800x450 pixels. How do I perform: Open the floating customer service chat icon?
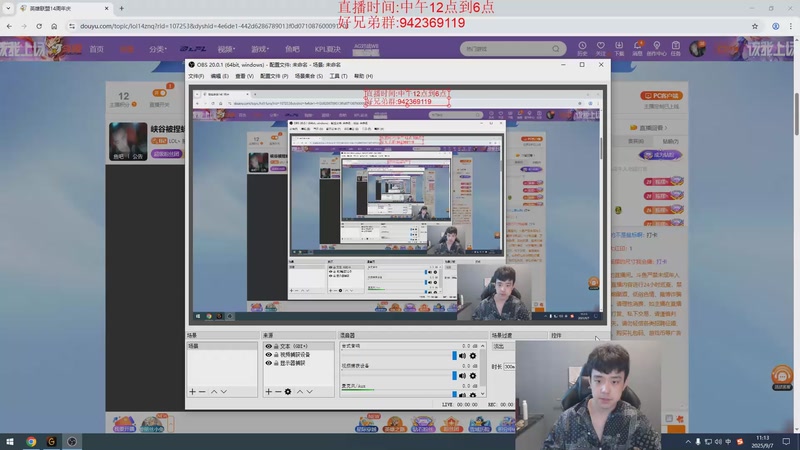tap(782, 378)
